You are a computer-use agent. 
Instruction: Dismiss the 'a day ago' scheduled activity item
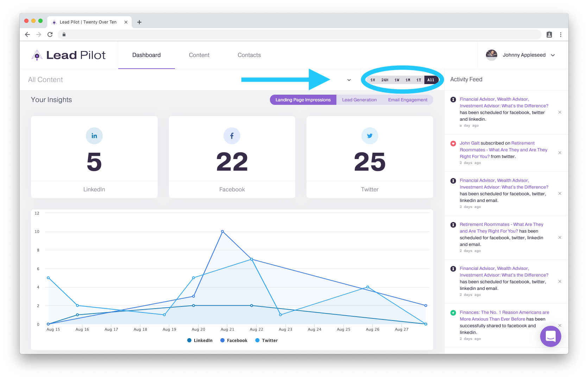point(560,112)
